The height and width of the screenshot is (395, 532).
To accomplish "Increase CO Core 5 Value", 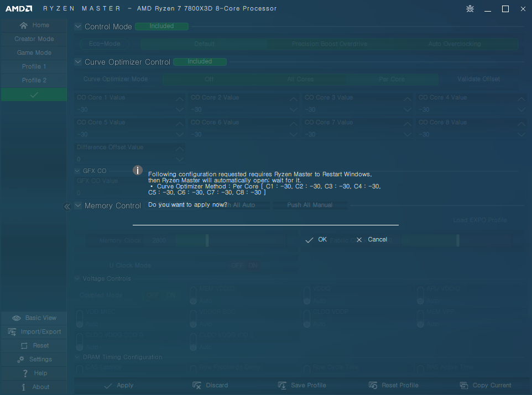I will tap(180, 124).
